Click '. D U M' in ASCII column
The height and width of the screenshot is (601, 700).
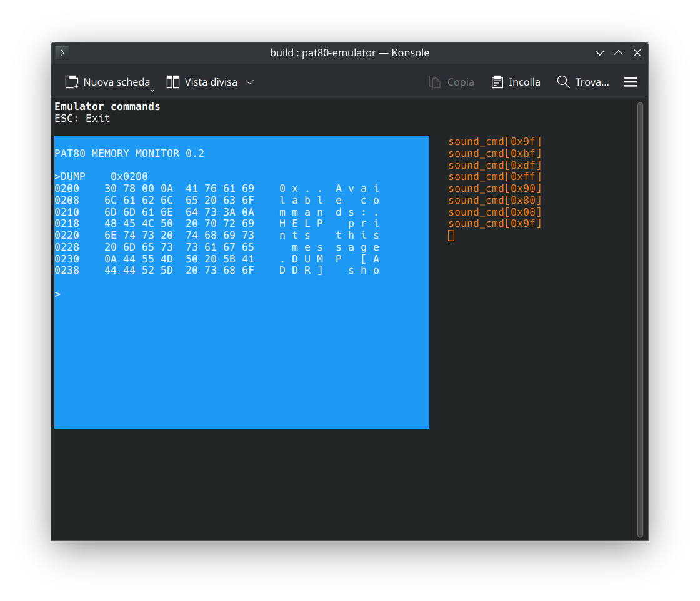pyautogui.click(x=301, y=259)
